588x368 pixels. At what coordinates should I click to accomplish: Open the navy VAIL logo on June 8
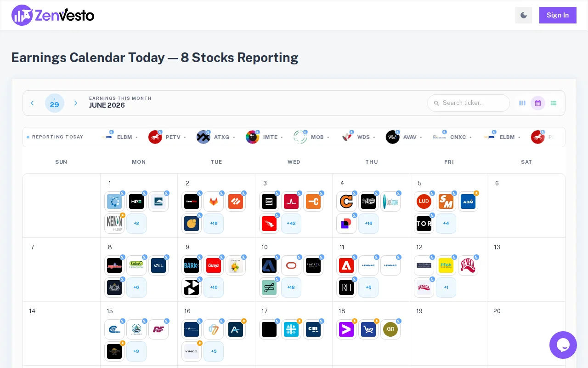158,265
